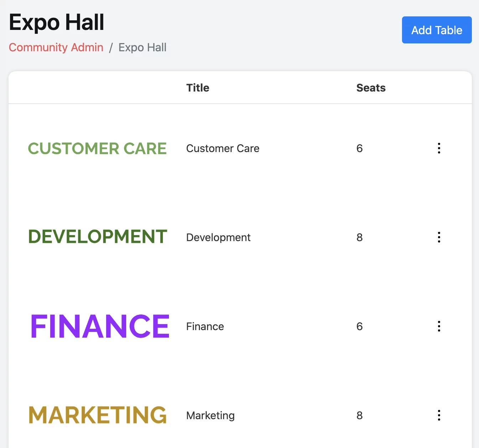
Task: Open the Customer Care row options menu
Action: click(439, 148)
